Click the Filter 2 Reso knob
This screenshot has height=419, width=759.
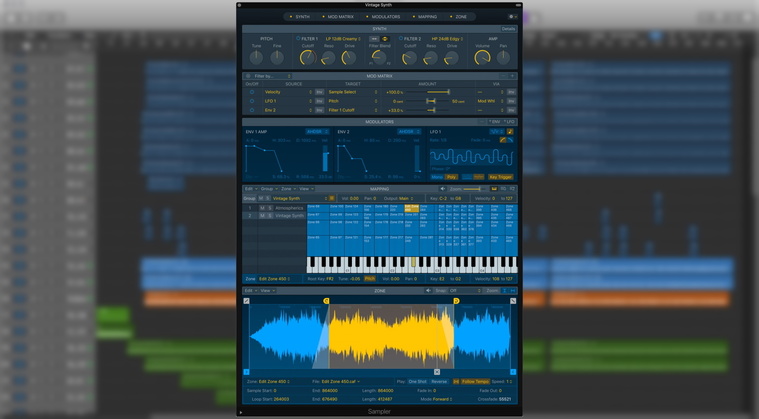[430, 58]
